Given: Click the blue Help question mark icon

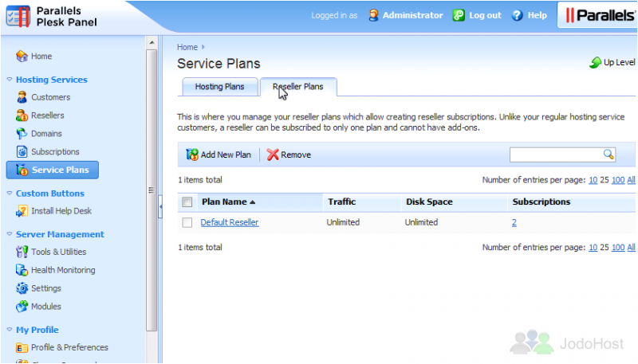Looking at the screenshot, I should [517, 15].
